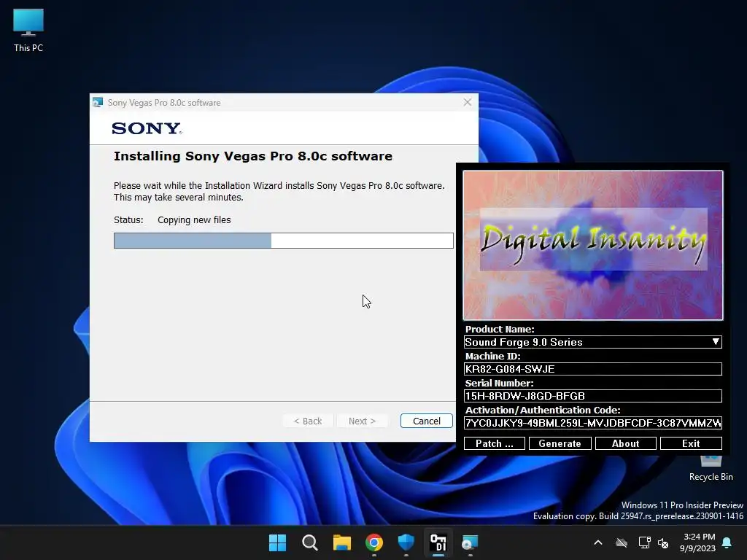Open the About dialog in keygen
The image size is (747, 560).
[625, 443]
